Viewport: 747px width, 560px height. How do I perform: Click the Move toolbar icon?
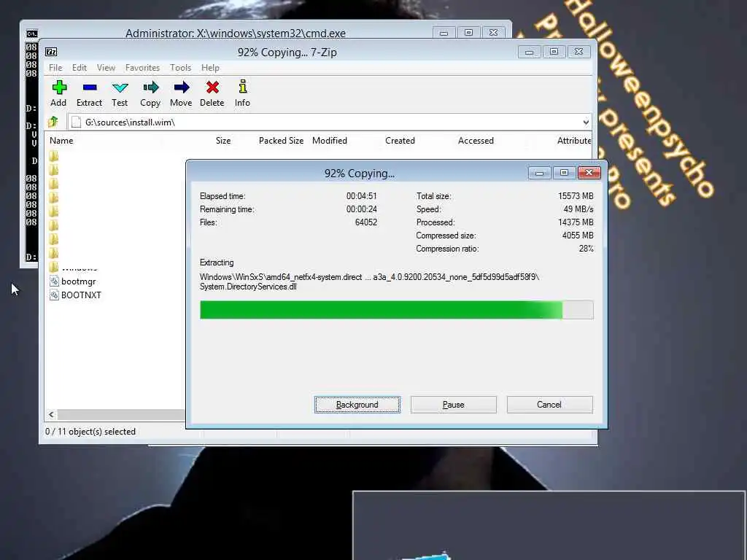point(181,87)
